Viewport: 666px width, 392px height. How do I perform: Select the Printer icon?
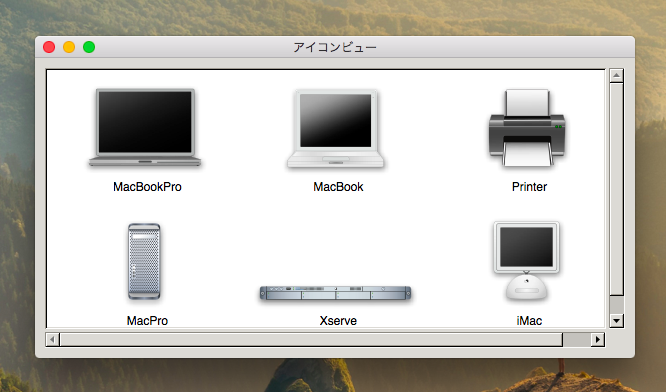click(527, 128)
